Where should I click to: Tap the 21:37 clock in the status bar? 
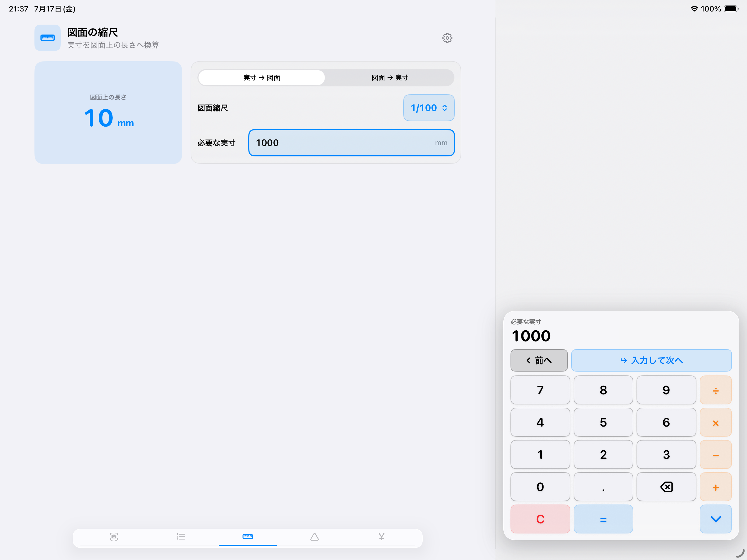[19, 9]
